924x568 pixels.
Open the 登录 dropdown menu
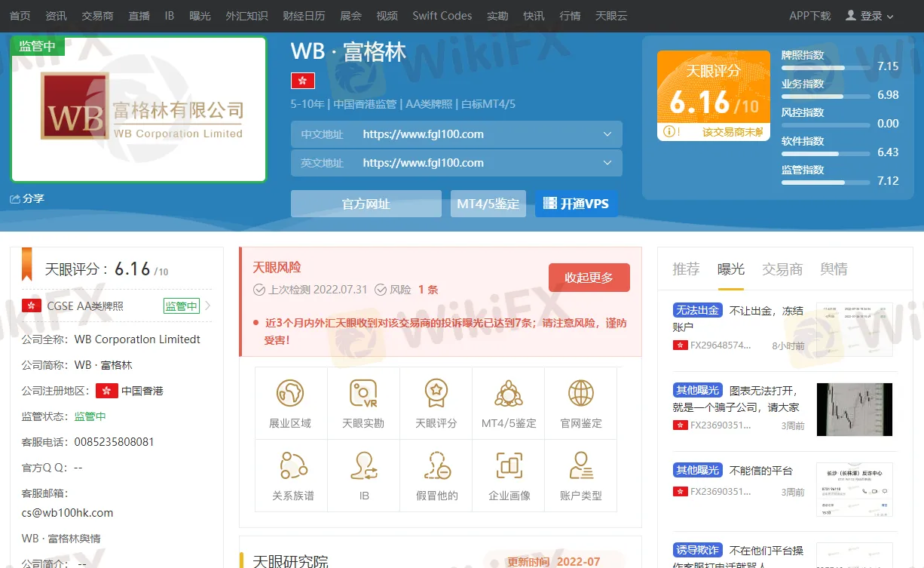click(x=870, y=16)
